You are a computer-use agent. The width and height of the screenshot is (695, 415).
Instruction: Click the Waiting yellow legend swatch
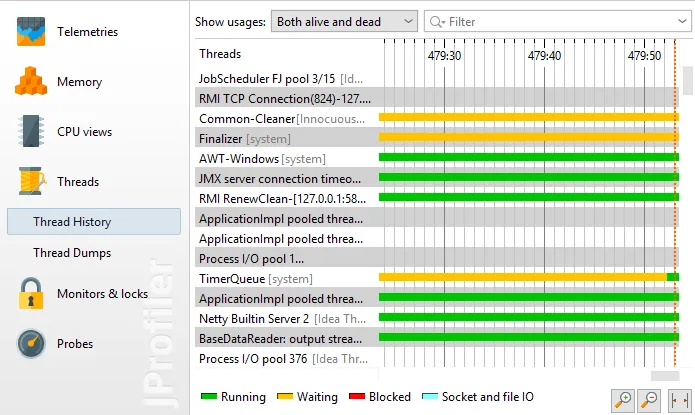click(x=285, y=396)
